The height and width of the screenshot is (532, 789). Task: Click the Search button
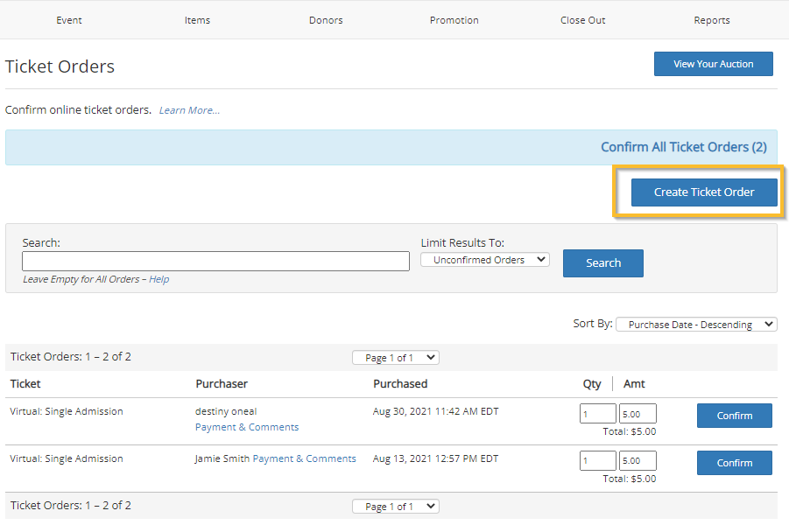coord(602,262)
